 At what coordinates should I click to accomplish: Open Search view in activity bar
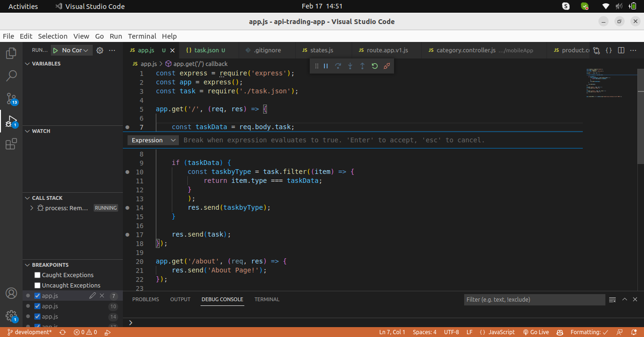[11, 75]
